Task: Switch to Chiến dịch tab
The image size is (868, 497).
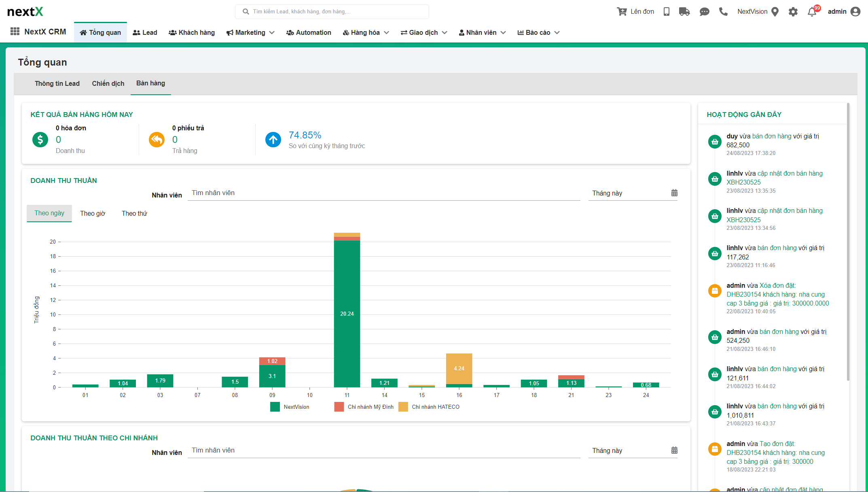Action: point(108,83)
